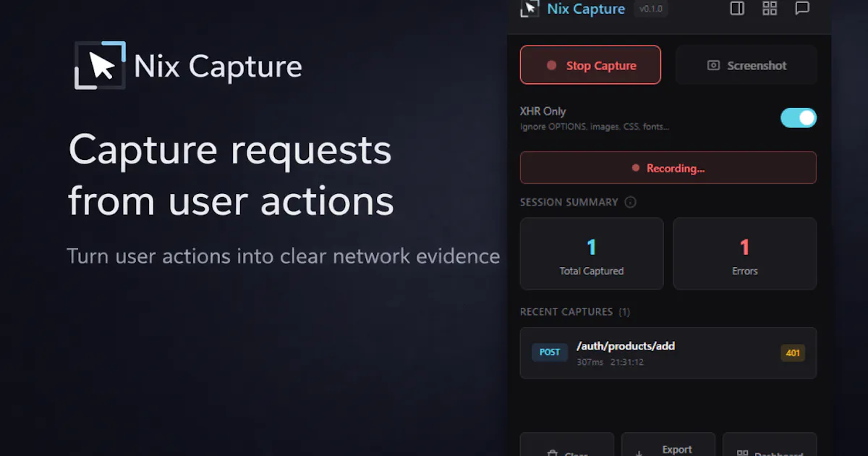The height and width of the screenshot is (456, 868).
Task: Click the XHR Only label
Action: [x=542, y=111]
